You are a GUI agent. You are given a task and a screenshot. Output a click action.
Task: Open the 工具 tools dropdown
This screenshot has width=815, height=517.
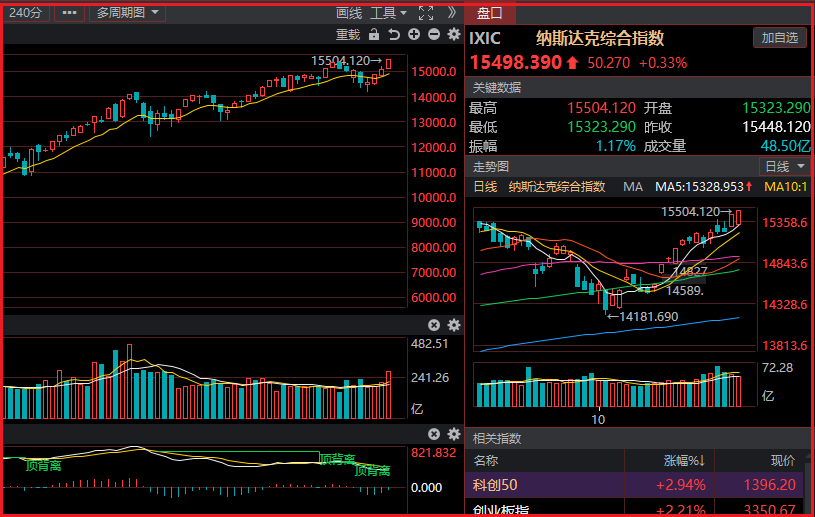[388, 13]
